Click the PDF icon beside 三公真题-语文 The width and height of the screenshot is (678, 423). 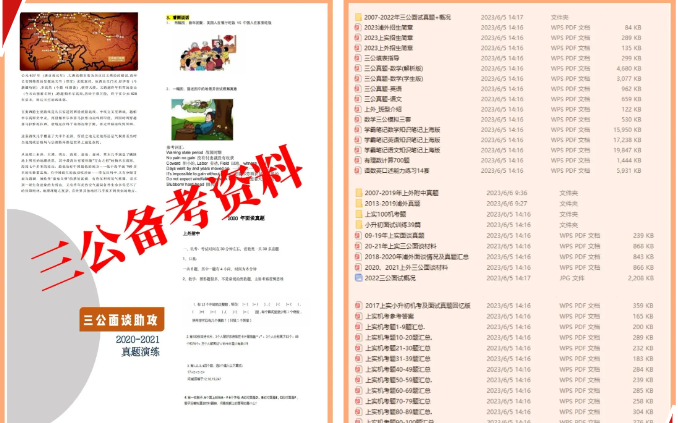click(358, 99)
